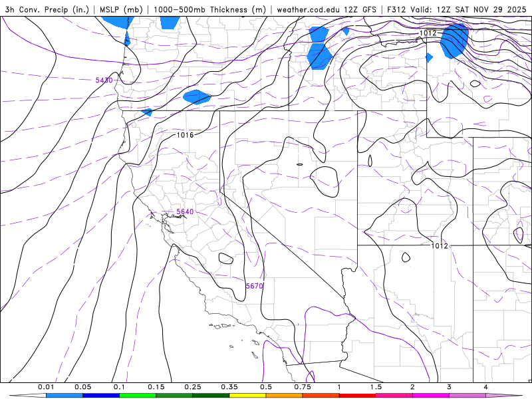Click the 1012 isobar label beside the top-right blue patch

428,33
